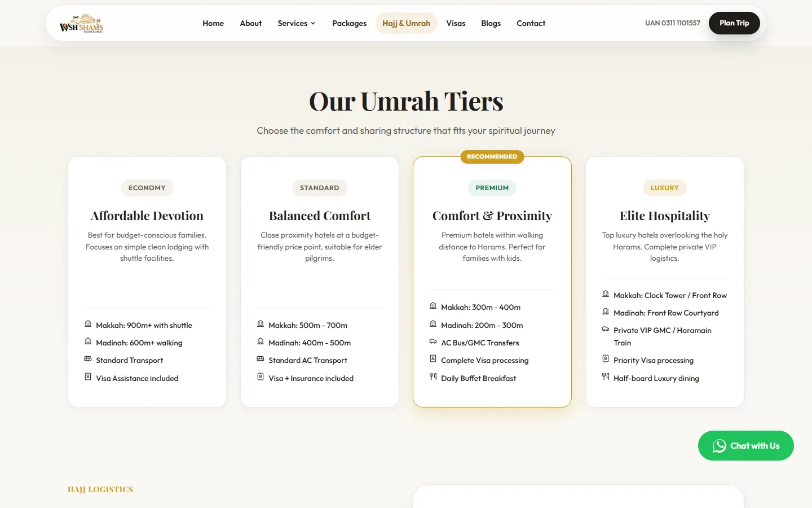The width and height of the screenshot is (812, 508).
Task: Click the Madinah: 400m - 500m text
Action: pyautogui.click(x=310, y=343)
